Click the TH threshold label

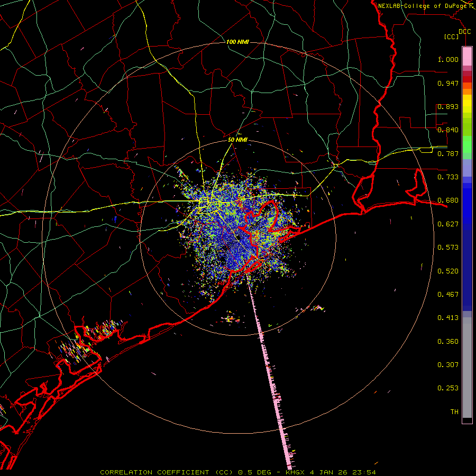(454, 412)
